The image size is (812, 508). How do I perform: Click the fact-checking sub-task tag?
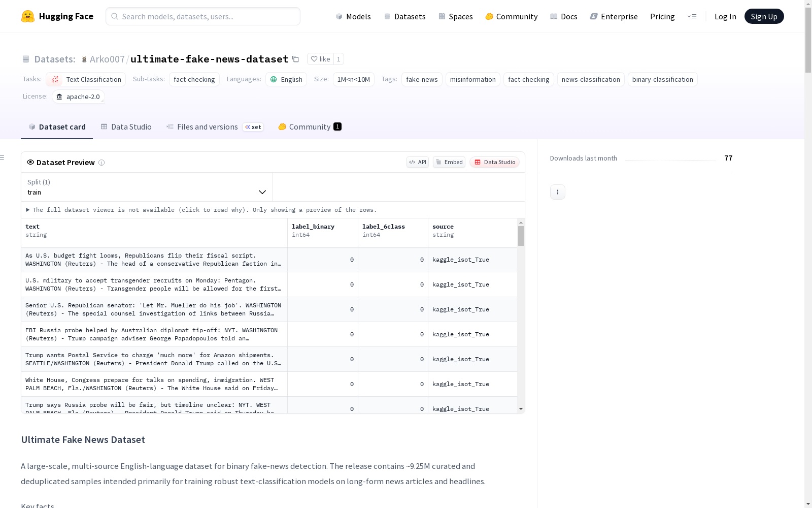[194, 79]
